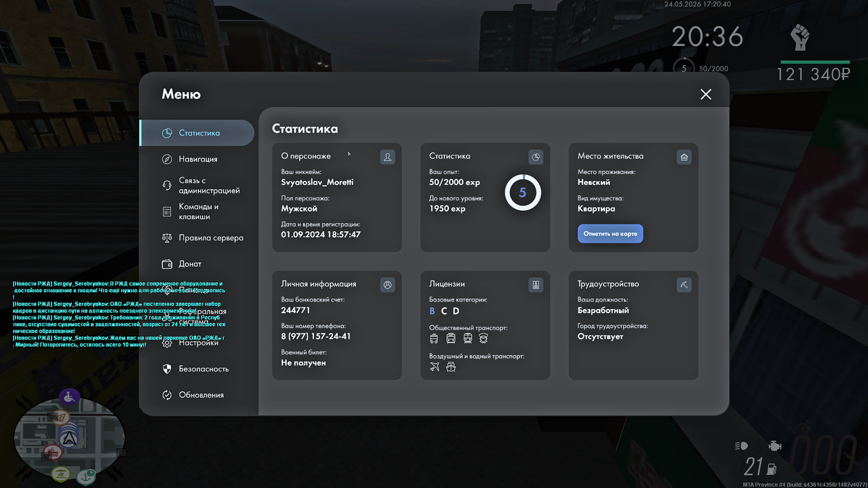The width and height of the screenshot is (868, 488).
Task: Open the Донат section
Action: click(x=197, y=264)
